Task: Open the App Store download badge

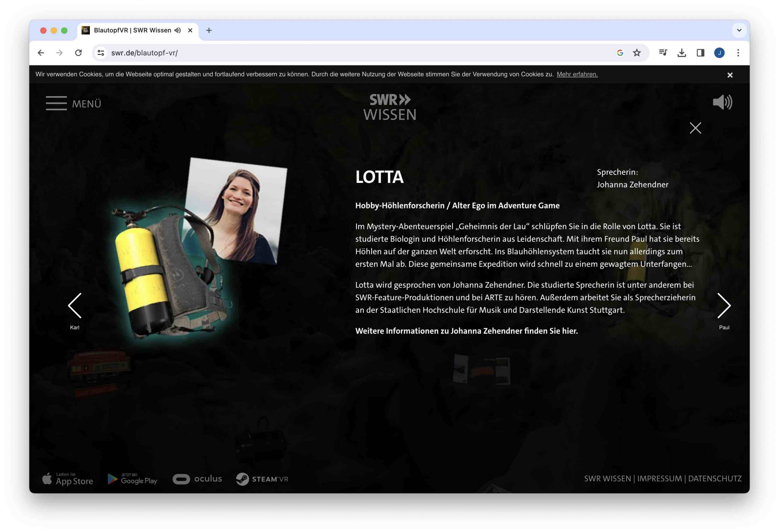Action: [67, 479]
